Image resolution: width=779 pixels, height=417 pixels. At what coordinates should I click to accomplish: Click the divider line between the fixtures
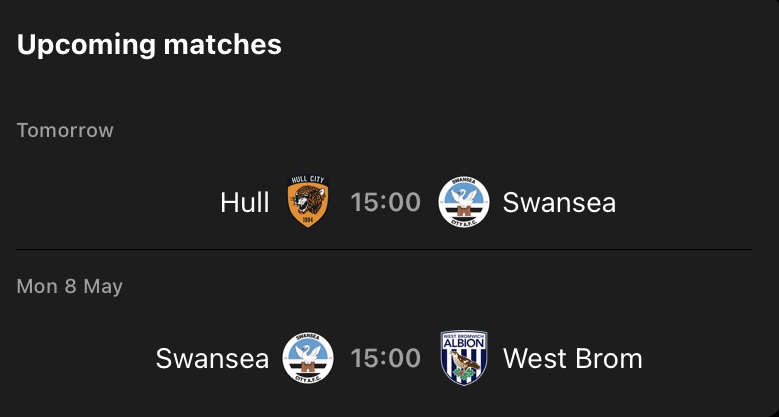point(384,249)
